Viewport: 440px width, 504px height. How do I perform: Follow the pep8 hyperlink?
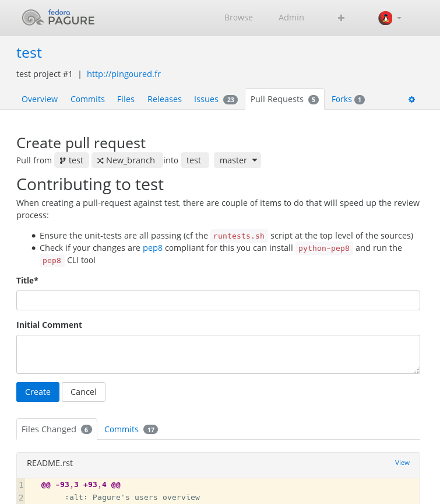point(152,248)
